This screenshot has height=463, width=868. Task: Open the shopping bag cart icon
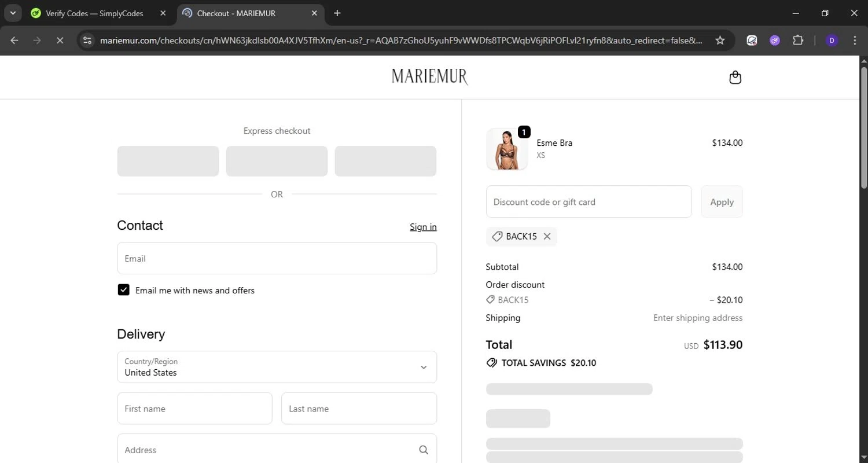point(735,77)
